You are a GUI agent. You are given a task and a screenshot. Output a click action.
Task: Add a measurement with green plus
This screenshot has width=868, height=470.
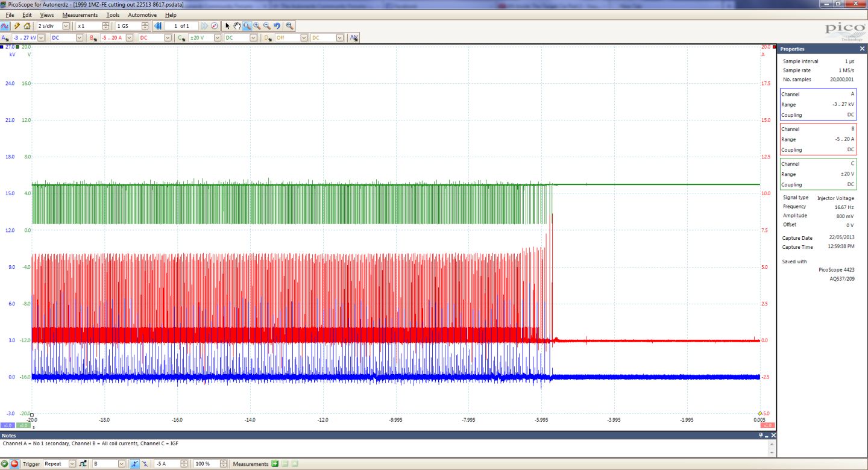(x=275, y=464)
